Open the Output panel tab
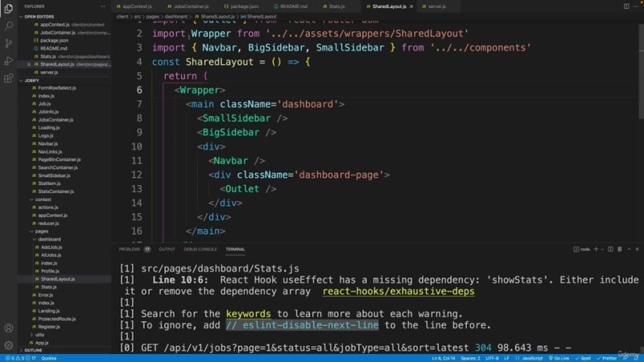This screenshot has height=362, width=644. [x=167, y=249]
